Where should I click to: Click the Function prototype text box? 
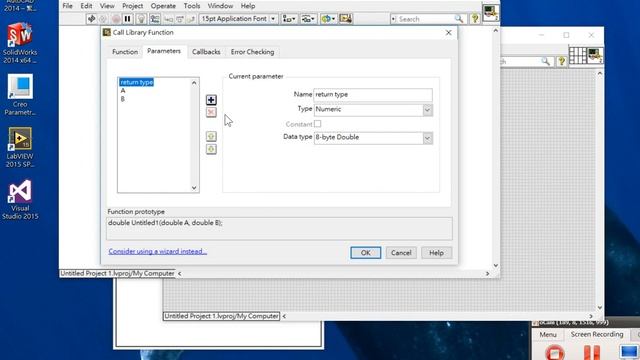[x=279, y=228]
